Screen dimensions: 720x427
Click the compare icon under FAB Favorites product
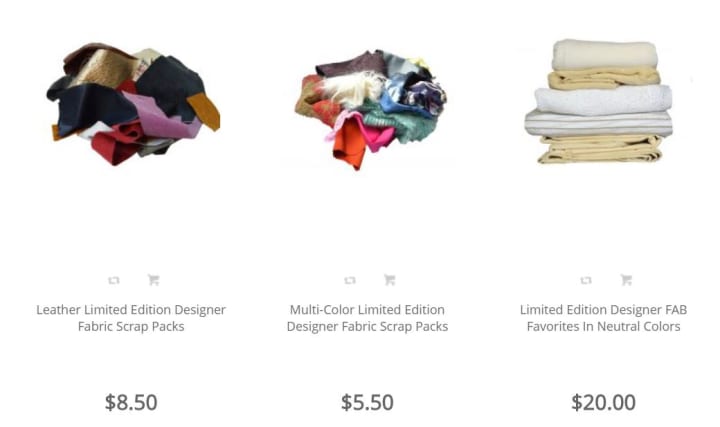tap(586, 280)
